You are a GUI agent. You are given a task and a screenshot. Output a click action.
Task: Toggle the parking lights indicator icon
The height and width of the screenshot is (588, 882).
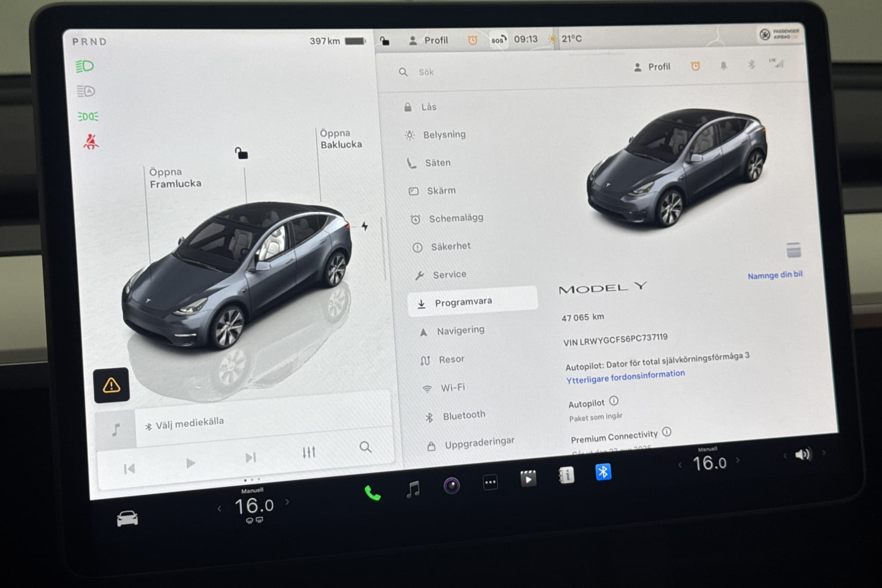coord(88,116)
